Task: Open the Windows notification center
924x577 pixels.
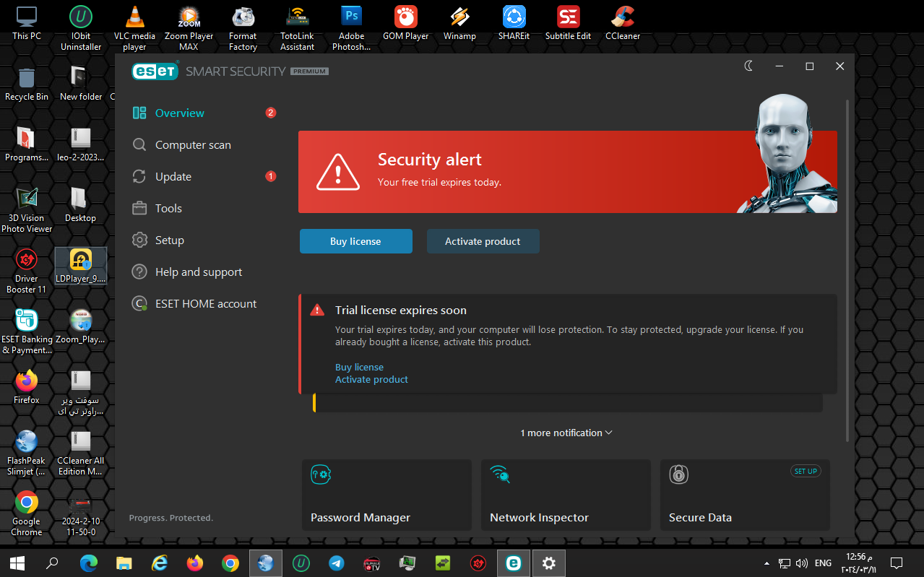Action: pyautogui.click(x=897, y=563)
